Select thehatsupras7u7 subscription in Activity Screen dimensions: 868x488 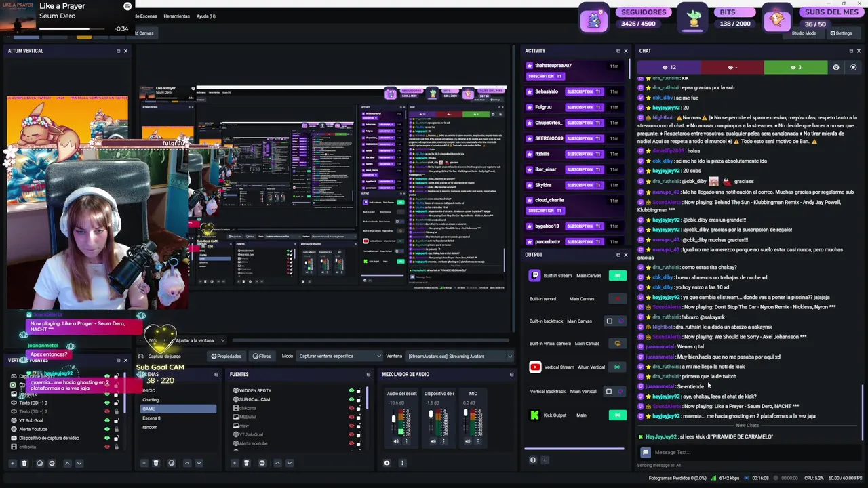pyautogui.click(x=574, y=70)
